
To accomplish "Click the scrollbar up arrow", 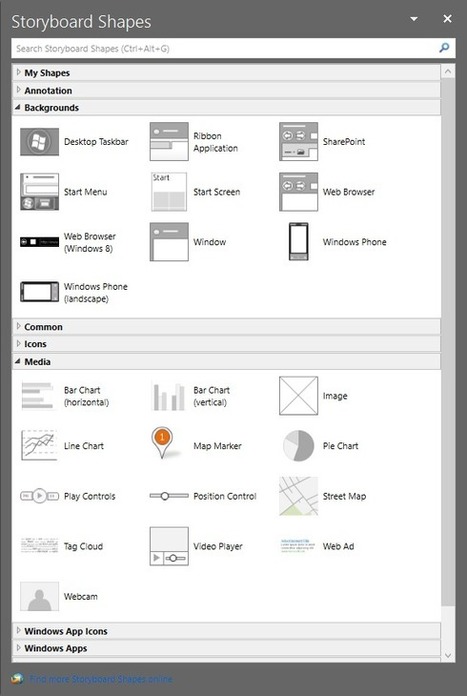I will 448,71.
